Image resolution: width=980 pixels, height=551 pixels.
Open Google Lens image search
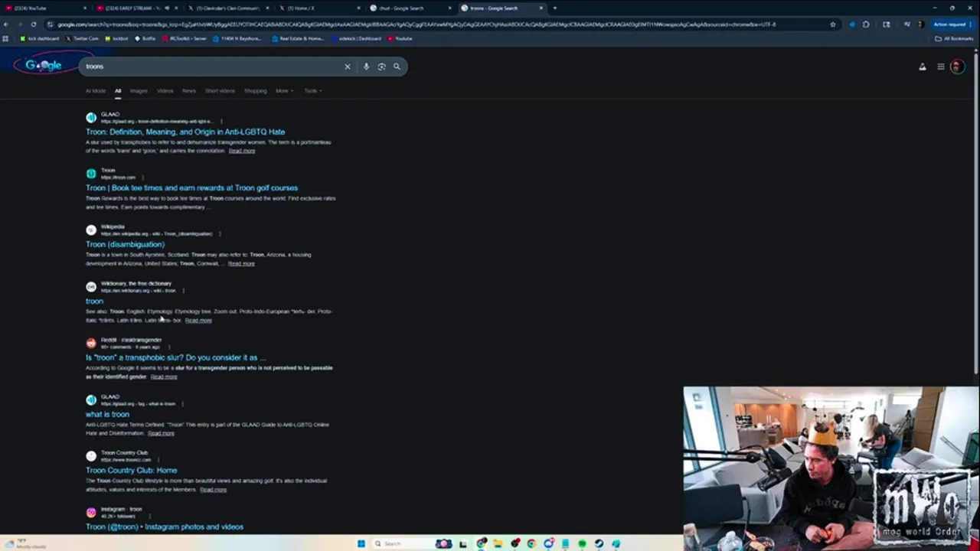(381, 67)
